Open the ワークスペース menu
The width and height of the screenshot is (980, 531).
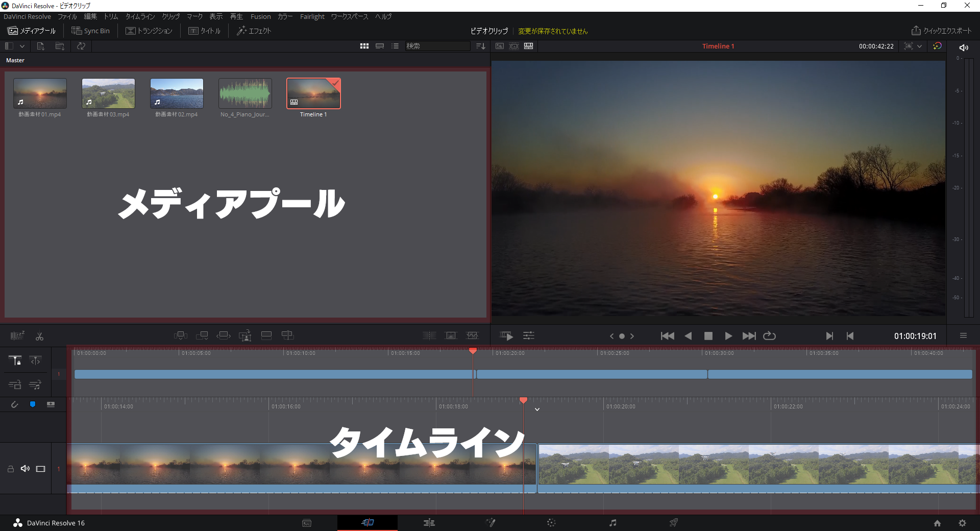350,16
